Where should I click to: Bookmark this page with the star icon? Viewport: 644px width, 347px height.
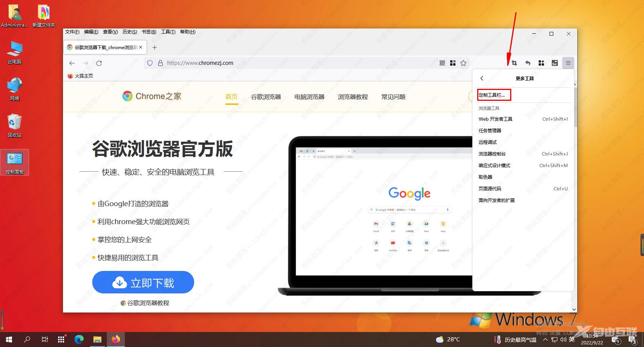463,63
